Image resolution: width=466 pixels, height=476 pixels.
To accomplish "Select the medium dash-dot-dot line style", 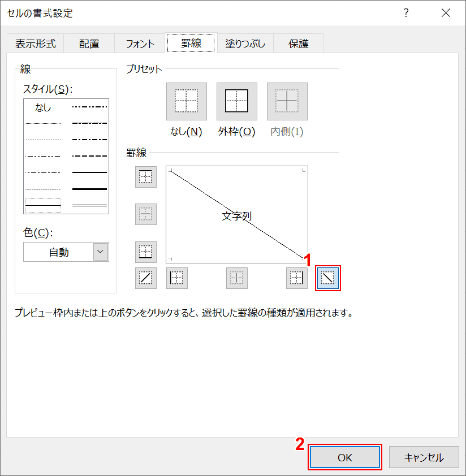I will pyautogui.click(x=89, y=107).
